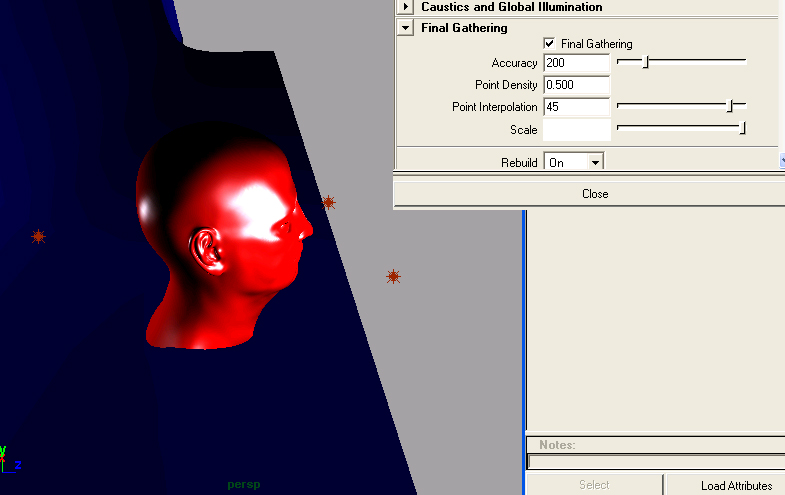
Task: Click the Point Interpolation value field
Action: click(576, 107)
